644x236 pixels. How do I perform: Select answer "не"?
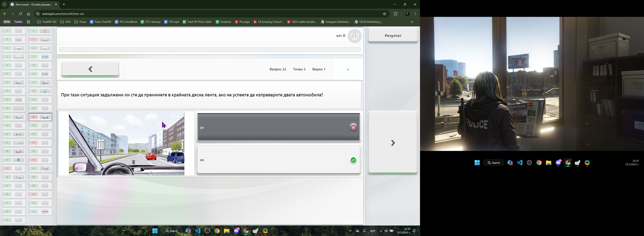click(x=278, y=160)
